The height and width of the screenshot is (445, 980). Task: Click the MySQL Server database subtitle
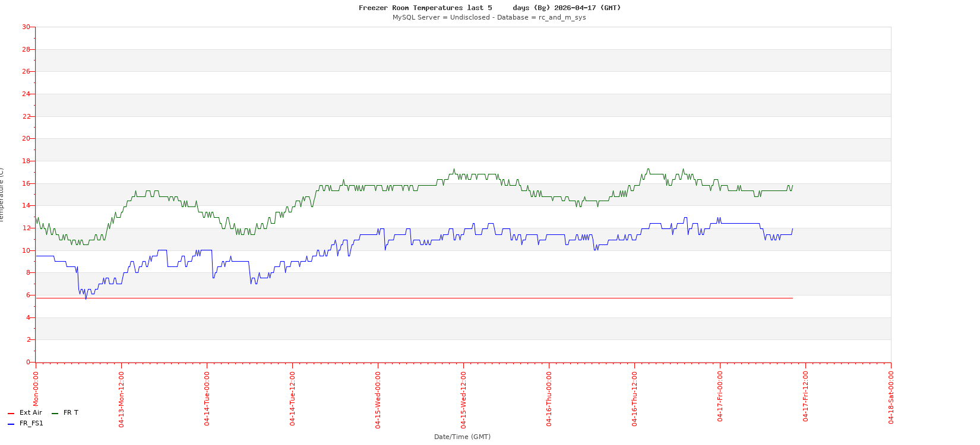coord(489,17)
